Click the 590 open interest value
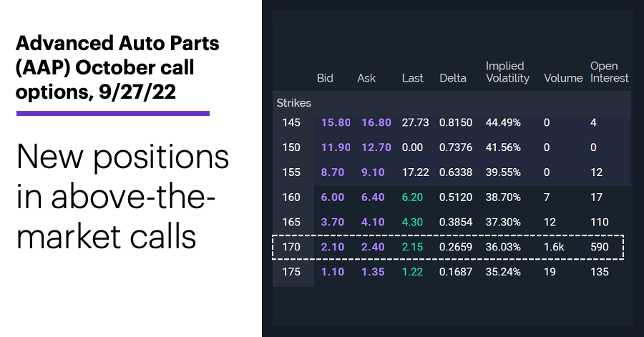 pyautogui.click(x=599, y=247)
